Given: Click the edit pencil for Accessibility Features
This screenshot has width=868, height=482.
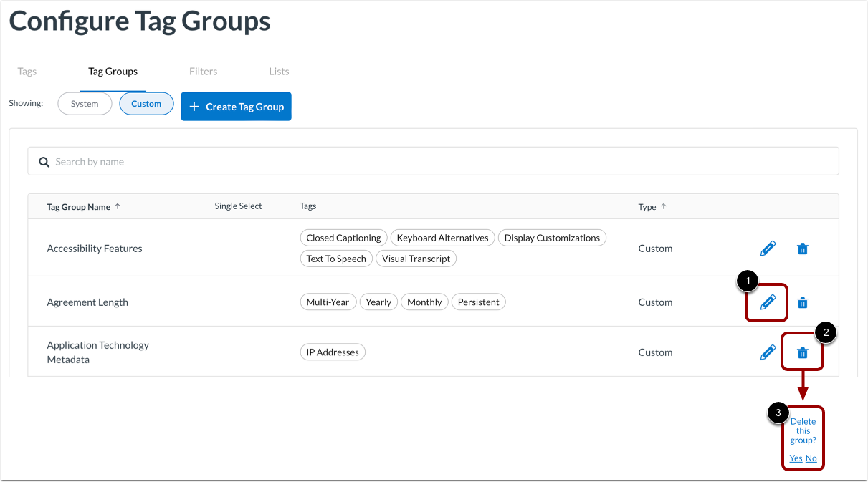Looking at the screenshot, I should [x=768, y=249].
